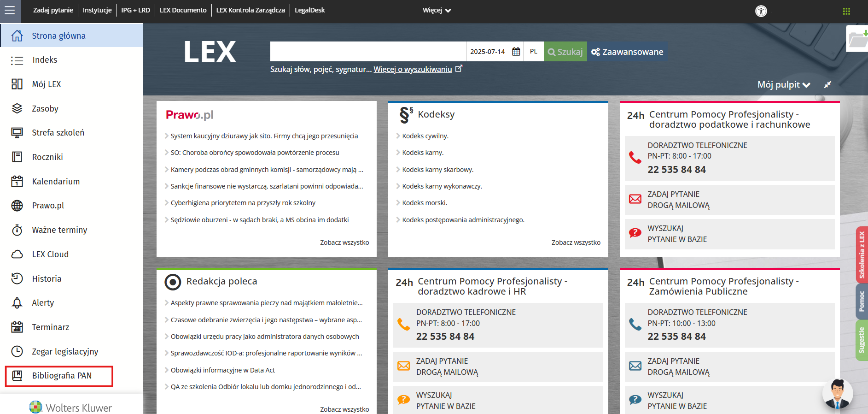Screen dimensions: 868x414
Task: Open the Szkolenia z LEX side tab
Action: click(x=862, y=255)
